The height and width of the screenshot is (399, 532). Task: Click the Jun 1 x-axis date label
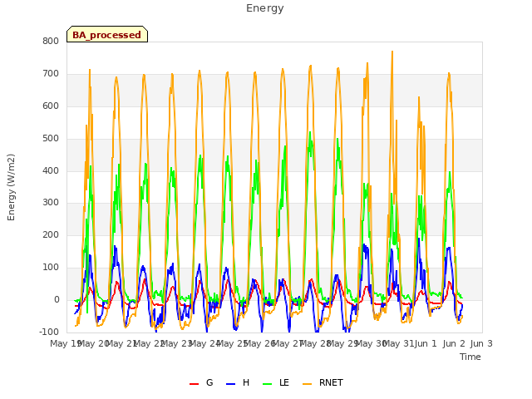426,343
